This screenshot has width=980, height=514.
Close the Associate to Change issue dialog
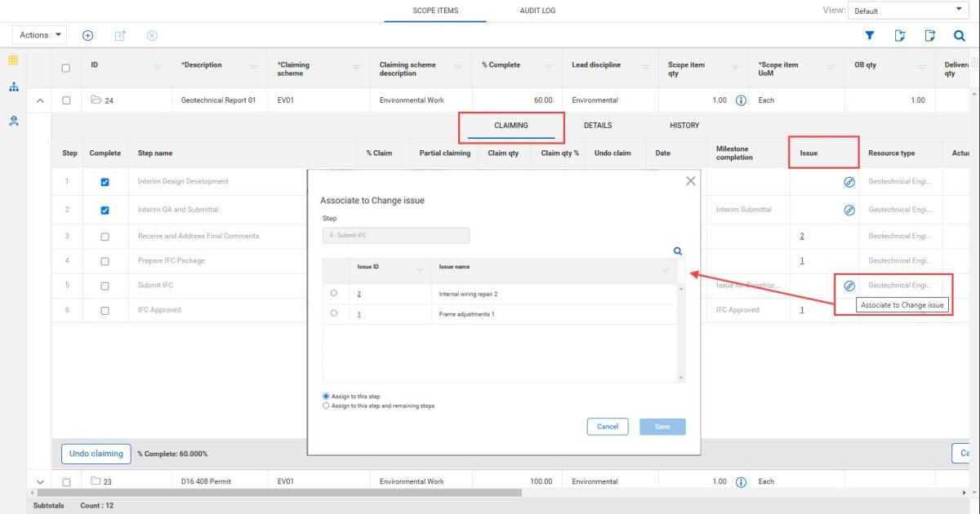coord(690,181)
